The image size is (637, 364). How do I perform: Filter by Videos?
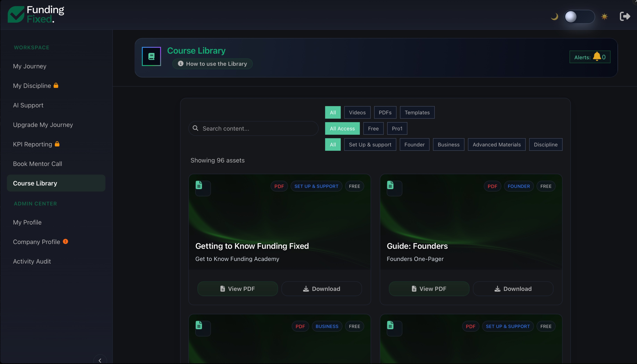(357, 112)
